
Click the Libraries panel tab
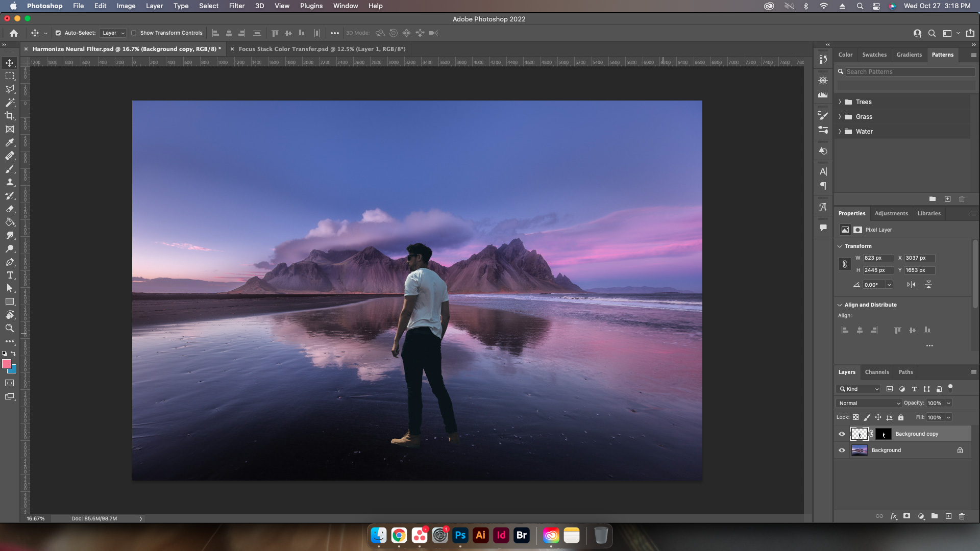tap(929, 213)
